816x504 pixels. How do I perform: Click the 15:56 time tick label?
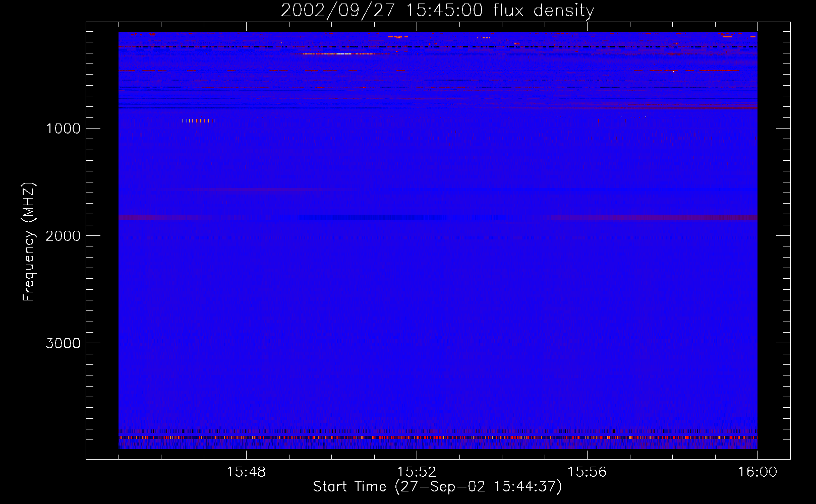pyautogui.click(x=587, y=472)
